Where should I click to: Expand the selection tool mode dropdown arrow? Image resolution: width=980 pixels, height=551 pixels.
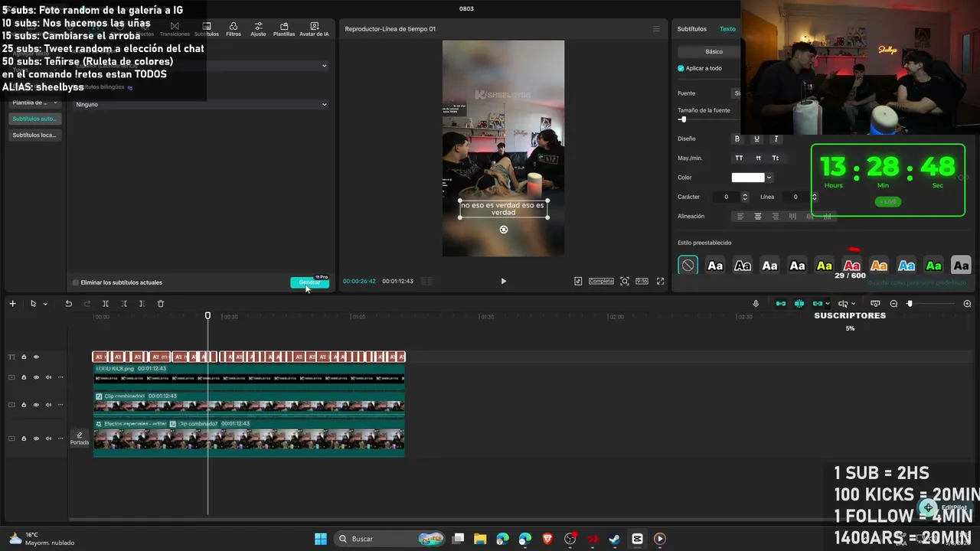tap(45, 304)
